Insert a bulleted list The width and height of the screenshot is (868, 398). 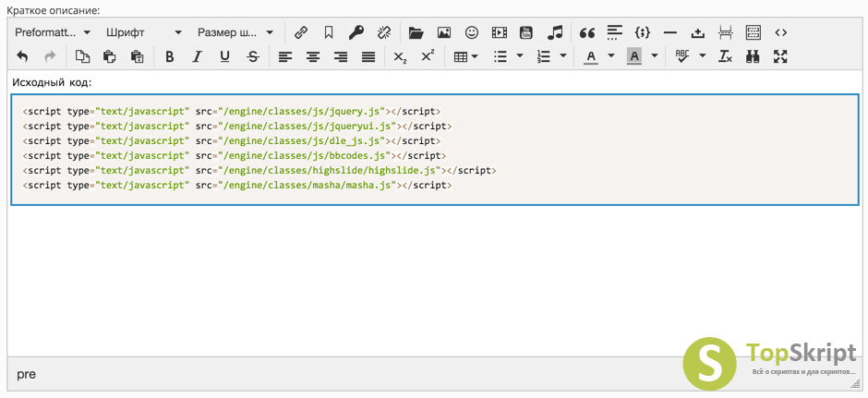tap(500, 56)
